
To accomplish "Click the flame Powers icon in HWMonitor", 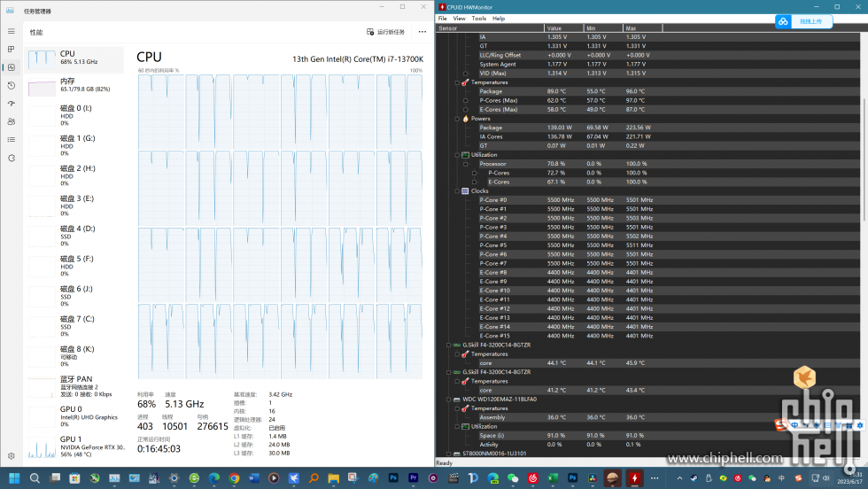I will [x=465, y=119].
